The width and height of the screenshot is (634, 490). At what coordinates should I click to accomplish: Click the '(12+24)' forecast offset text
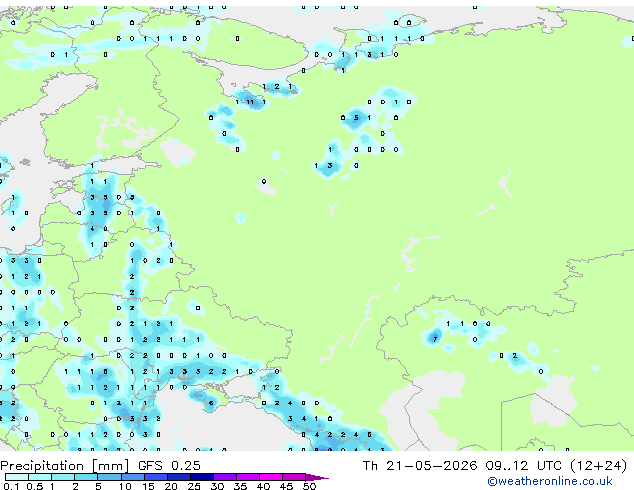point(598,466)
